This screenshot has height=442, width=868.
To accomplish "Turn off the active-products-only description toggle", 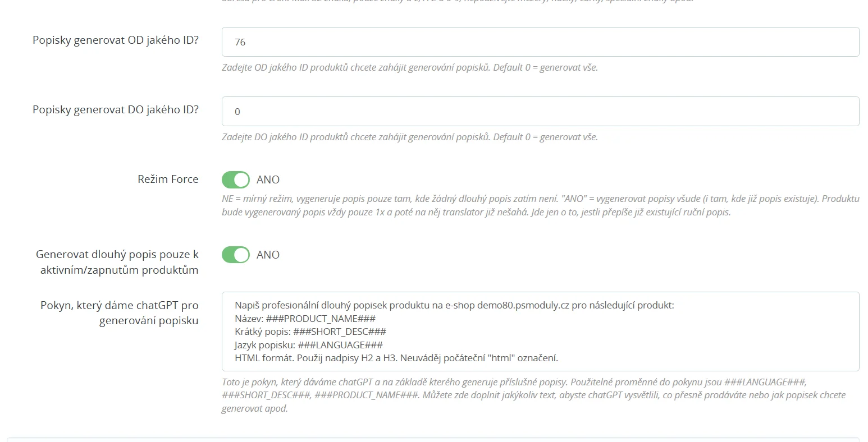I will (236, 255).
